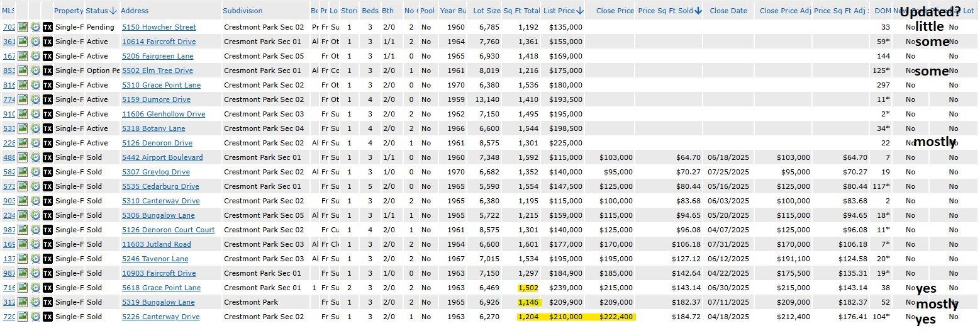Open photos icon for 5150 Howcher Street
This screenshot has height=333, width=980.
pos(23,27)
